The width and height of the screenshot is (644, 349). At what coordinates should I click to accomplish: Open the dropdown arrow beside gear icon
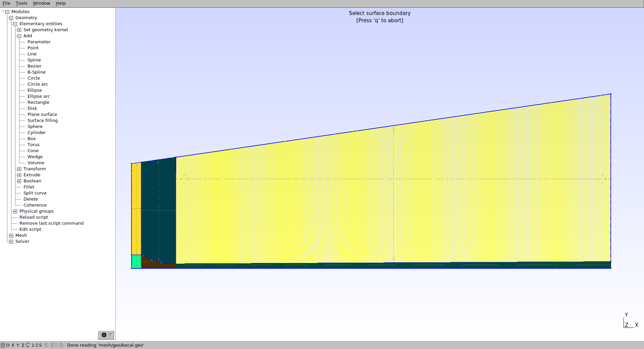point(111,335)
